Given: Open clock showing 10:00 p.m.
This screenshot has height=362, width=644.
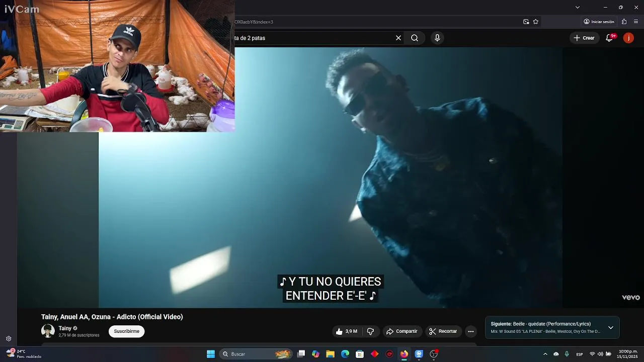Looking at the screenshot, I should pos(627,354).
